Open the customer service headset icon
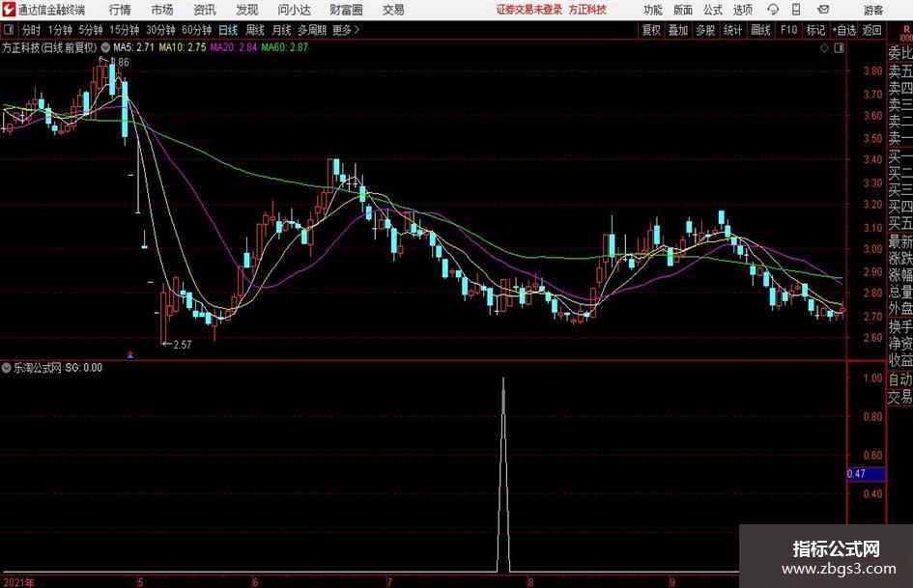The width and height of the screenshot is (913, 588). pyautogui.click(x=773, y=10)
